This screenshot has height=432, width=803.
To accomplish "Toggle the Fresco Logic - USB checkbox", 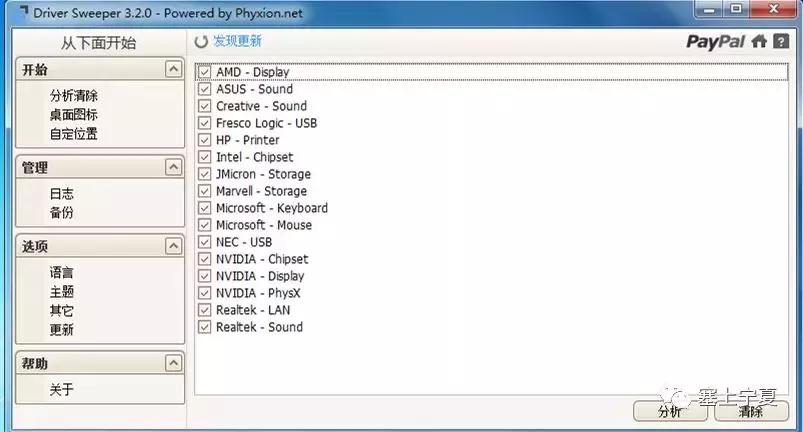I will coord(204,123).
